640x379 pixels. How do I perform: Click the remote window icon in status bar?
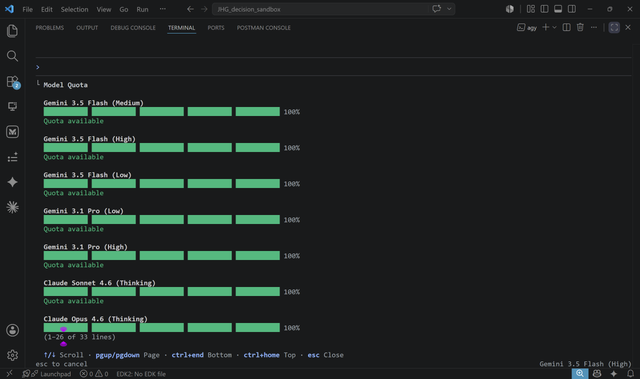coord(9,374)
